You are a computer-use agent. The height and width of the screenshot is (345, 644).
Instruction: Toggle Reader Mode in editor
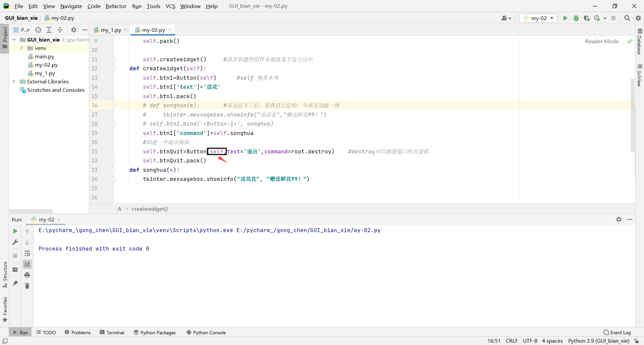[x=602, y=41]
